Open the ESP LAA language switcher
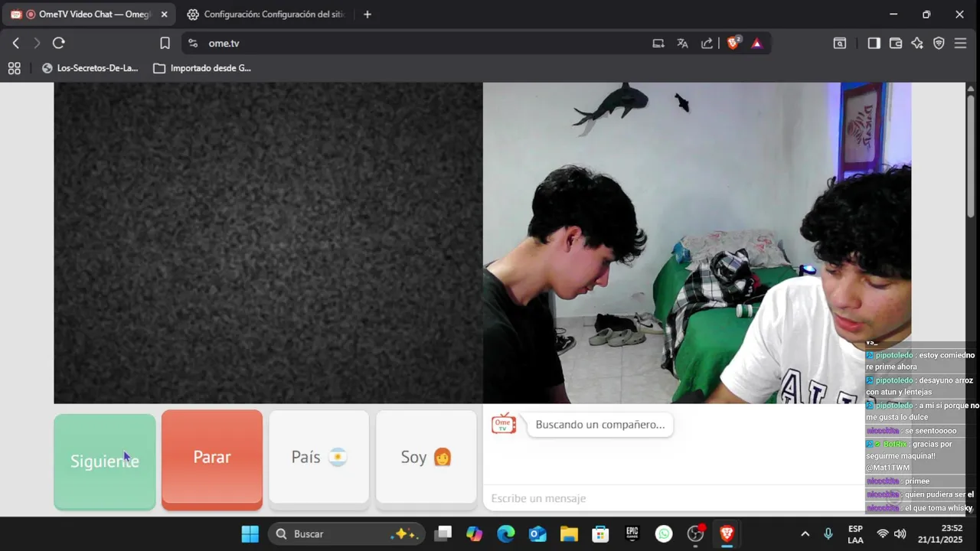 pyautogui.click(x=856, y=534)
